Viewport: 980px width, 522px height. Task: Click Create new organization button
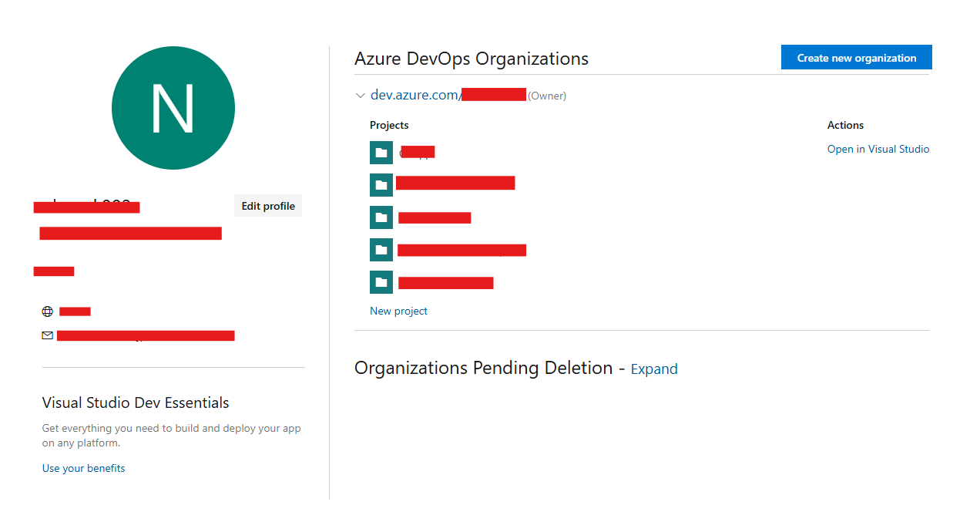tap(857, 58)
